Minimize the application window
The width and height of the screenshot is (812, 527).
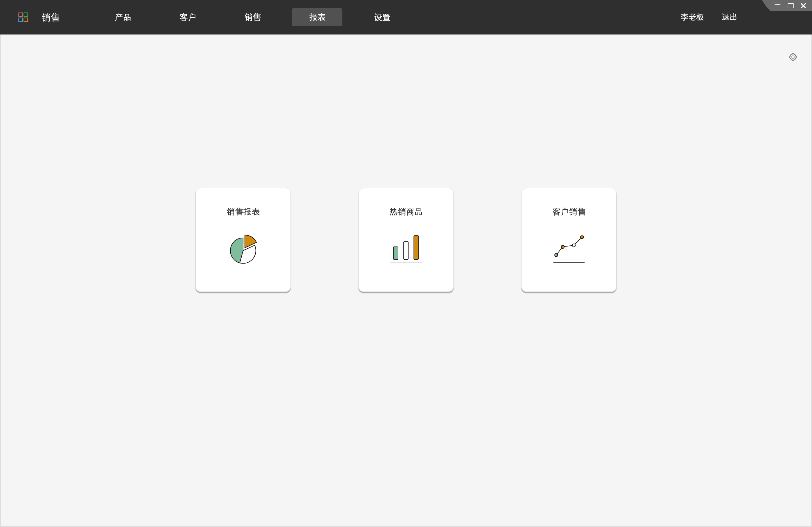coord(778,5)
